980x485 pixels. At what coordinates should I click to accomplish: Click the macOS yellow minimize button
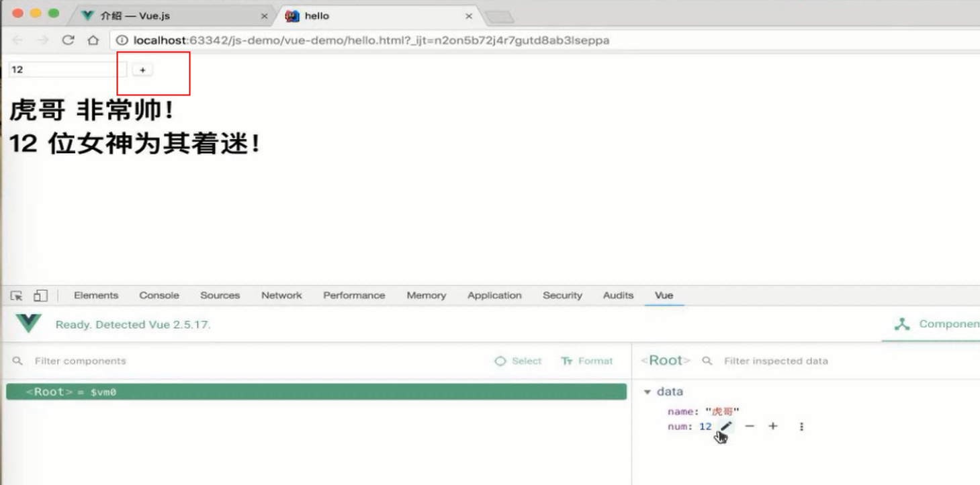tap(36, 13)
